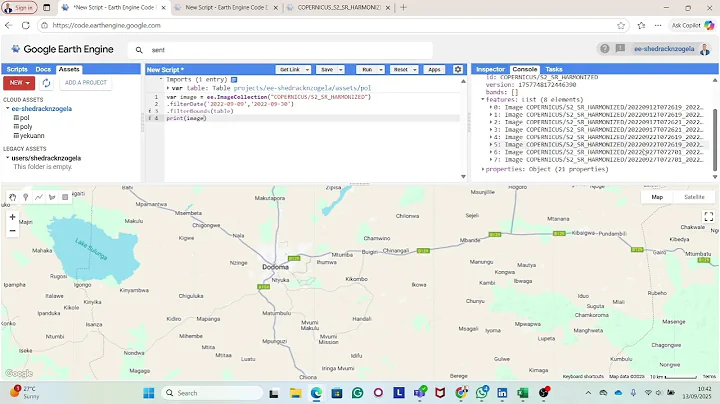Select the draw line tool
720x404 pixels.
point(39,197)
